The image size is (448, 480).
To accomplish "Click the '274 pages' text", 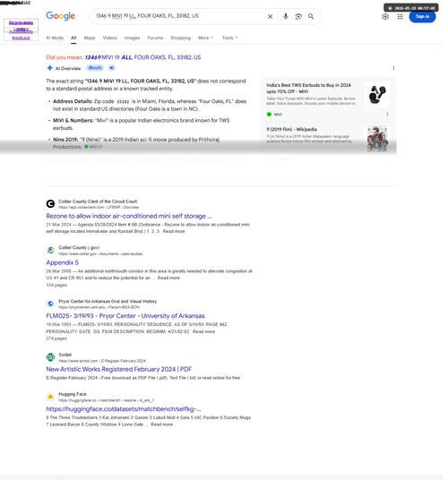I will click(56, 339).
